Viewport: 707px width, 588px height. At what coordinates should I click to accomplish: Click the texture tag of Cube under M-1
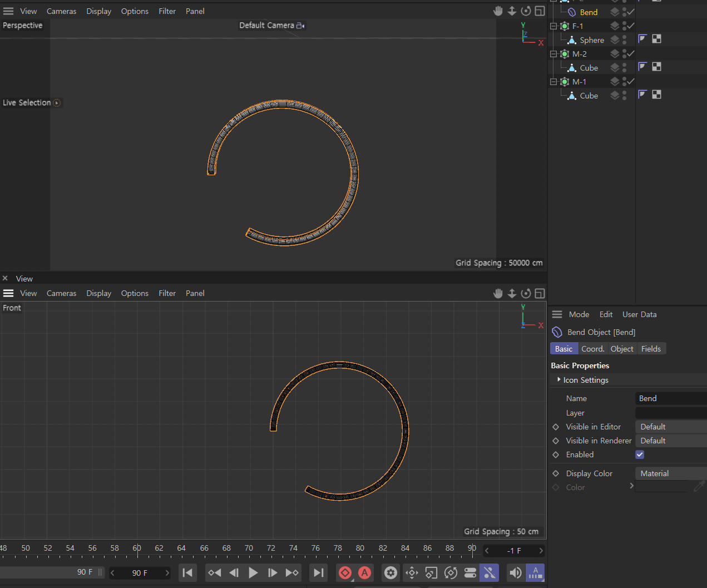[x=656, y=95]
